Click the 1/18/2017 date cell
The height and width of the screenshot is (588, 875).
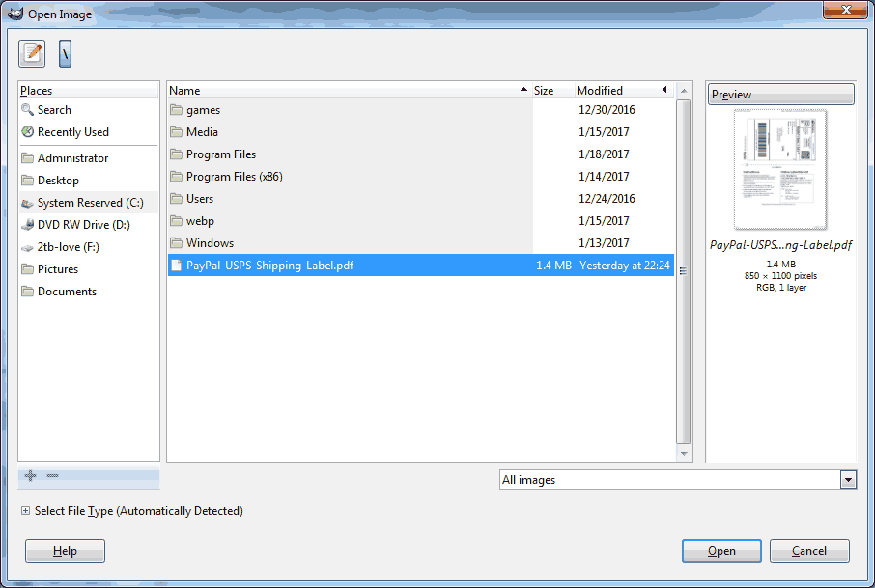(604, 154)
